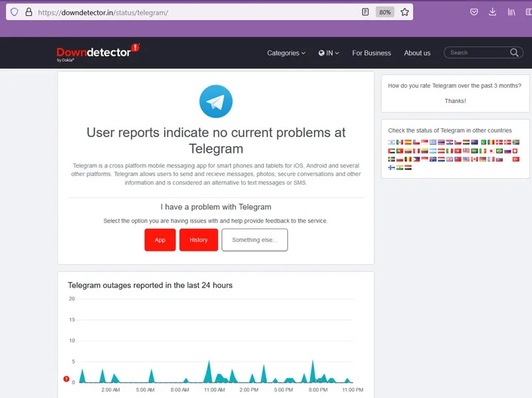Click the Telegram paper plane logo
This screenshot has height=398, width=532.
point(215,102)
